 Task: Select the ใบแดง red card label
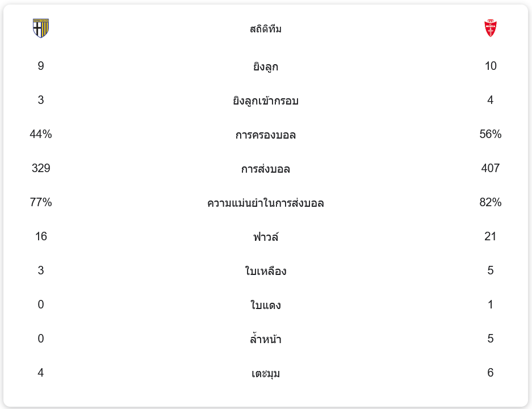[266, 306]
